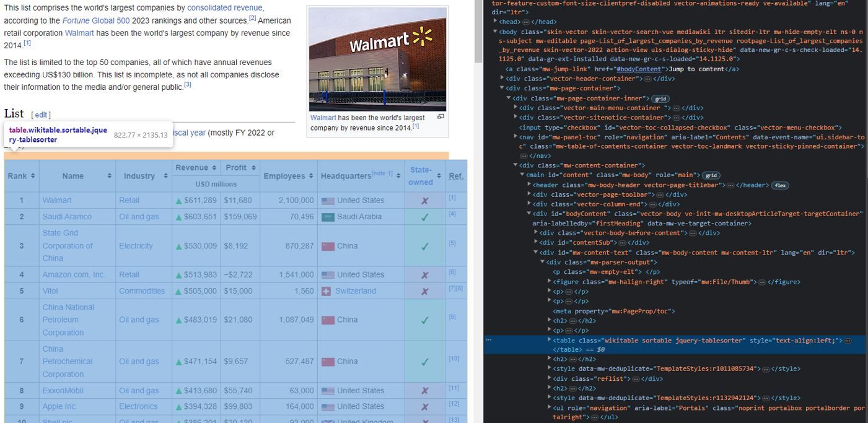Expand ul navigation Portals node

(x=549, y=408)
